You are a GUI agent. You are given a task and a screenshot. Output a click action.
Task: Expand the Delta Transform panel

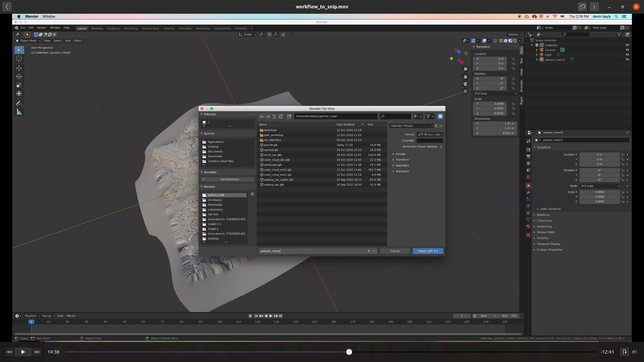(x=550, y=209)
